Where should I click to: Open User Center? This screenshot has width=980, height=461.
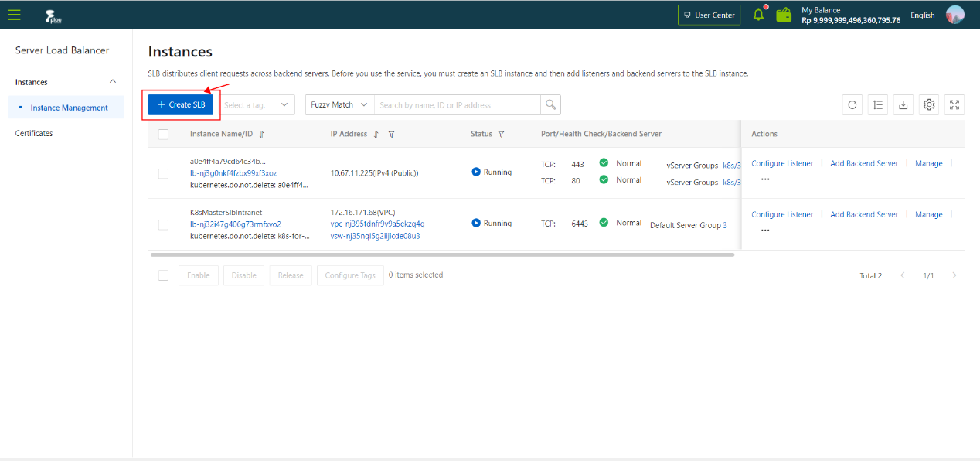tap(709, 15)
